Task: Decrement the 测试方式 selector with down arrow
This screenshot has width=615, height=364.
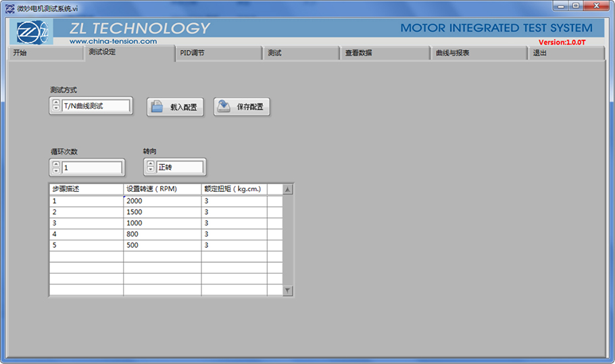Action: click(56, 109)
